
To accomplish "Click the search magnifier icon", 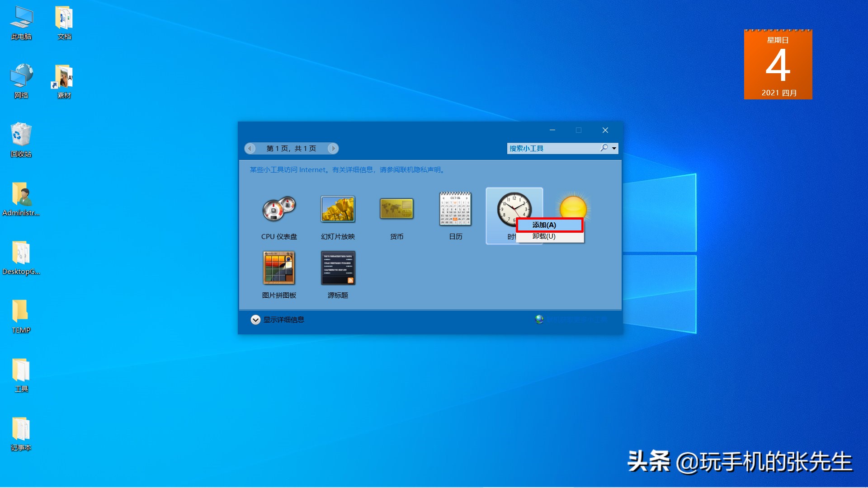I will click(604, 148).
